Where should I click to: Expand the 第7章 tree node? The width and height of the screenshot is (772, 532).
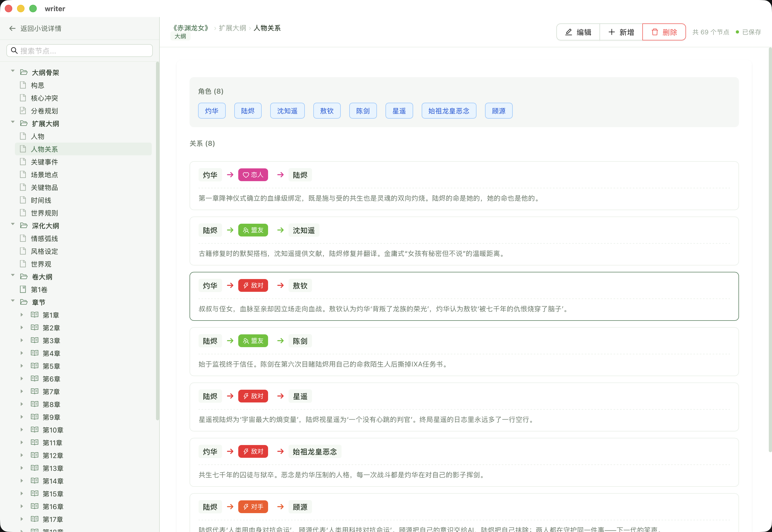(22, 391)
